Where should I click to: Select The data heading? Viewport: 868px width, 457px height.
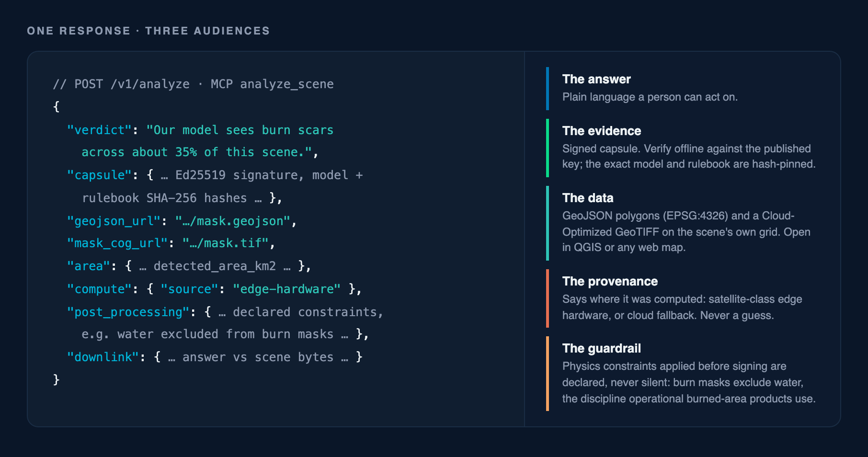(588, 198)
